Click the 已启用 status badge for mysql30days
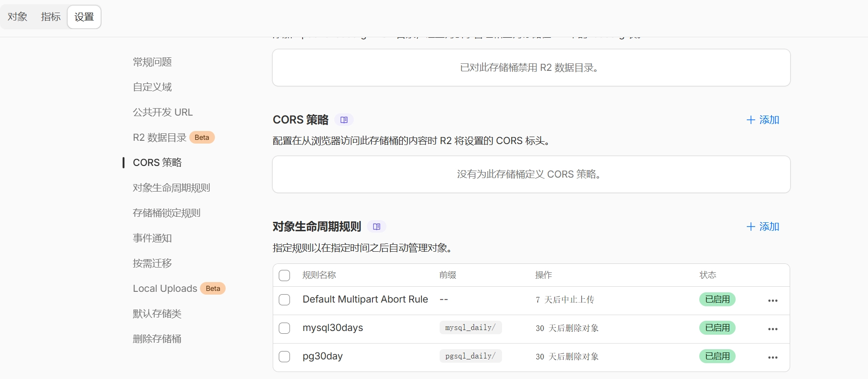868x379 pixels. coord(717,328)
